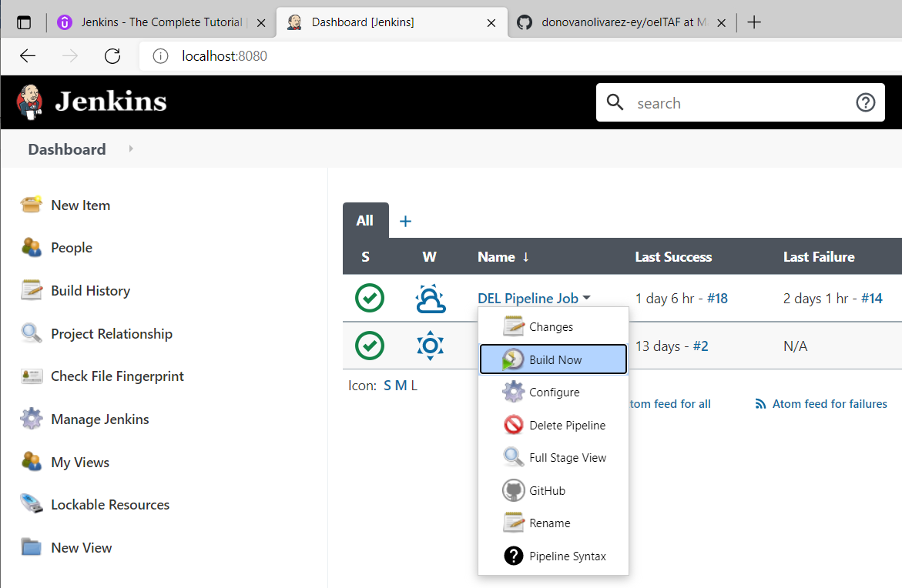902x588 pixels.
Task: Open the Atom feed for failures link
Action: (x=830, y=404)
